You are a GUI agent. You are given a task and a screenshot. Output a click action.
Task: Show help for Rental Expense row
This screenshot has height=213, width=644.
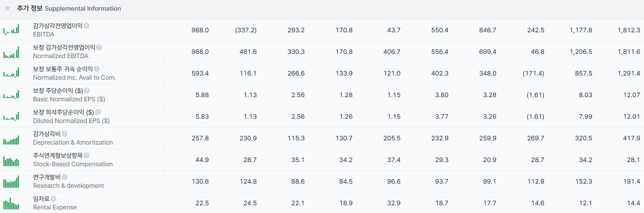click(x=54, y=199)
